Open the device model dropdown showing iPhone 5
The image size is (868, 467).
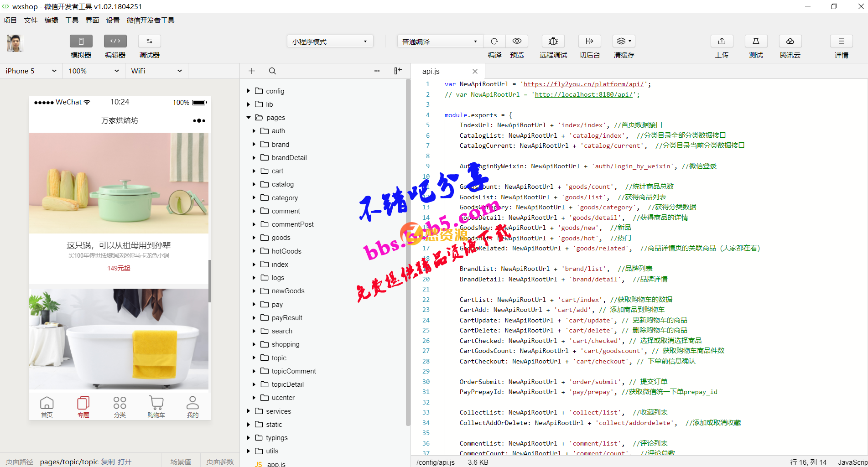point(31,71)
